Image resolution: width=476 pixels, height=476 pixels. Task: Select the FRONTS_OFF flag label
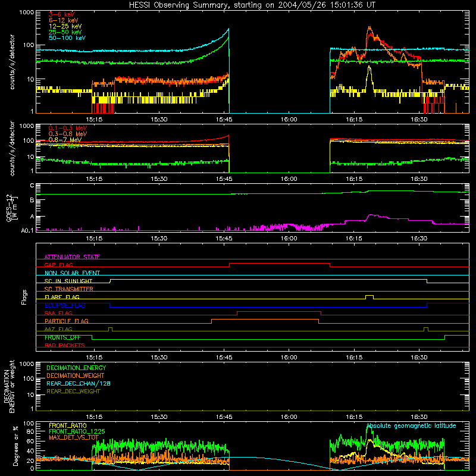pyautogui.click(x=62, y=337)
